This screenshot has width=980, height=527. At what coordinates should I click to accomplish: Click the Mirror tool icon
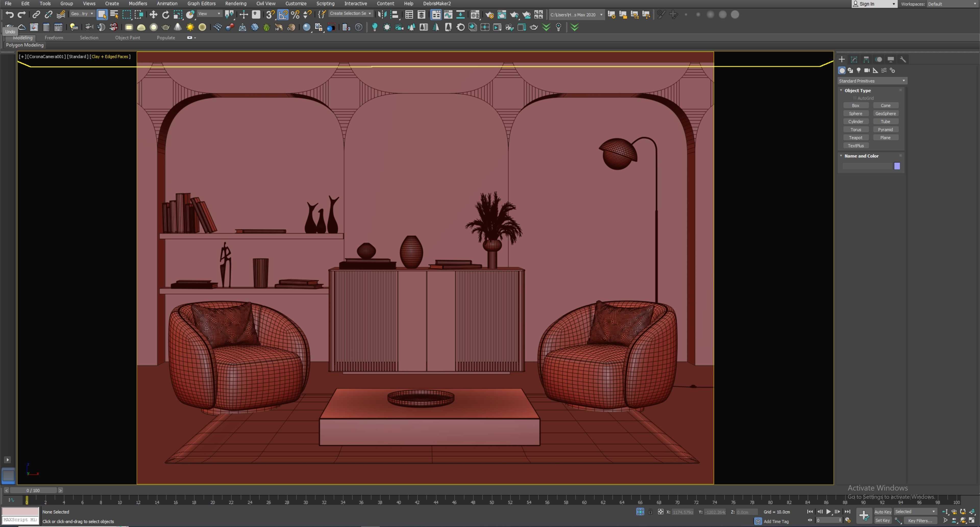[x=382, y=15]
